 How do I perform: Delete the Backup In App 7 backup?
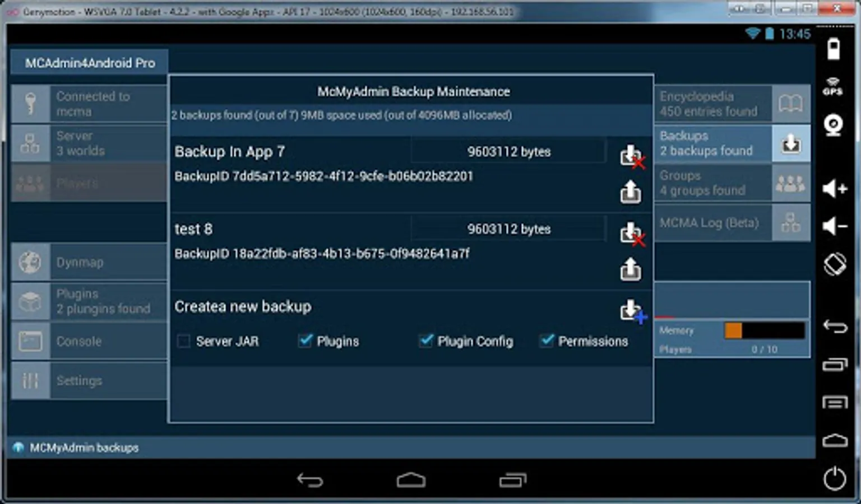point(632,156)
